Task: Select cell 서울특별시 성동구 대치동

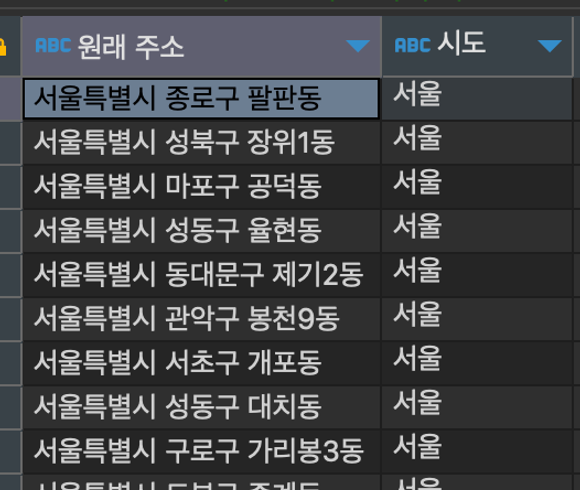Action: 202,407
